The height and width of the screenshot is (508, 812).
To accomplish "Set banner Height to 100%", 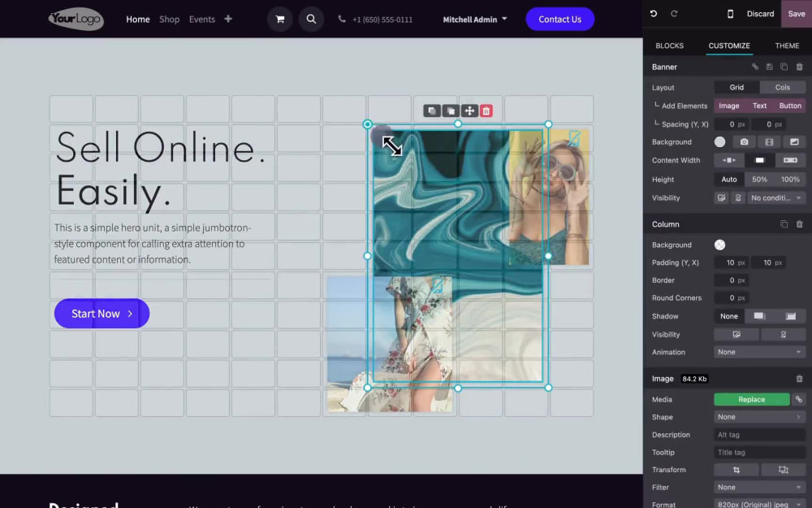I will (x=790, y=180).
